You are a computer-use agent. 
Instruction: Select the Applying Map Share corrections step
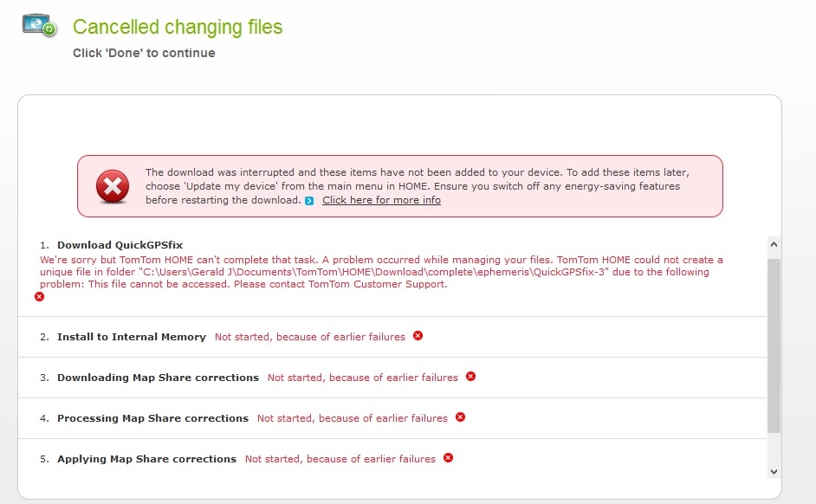click(x=146, y=459)
